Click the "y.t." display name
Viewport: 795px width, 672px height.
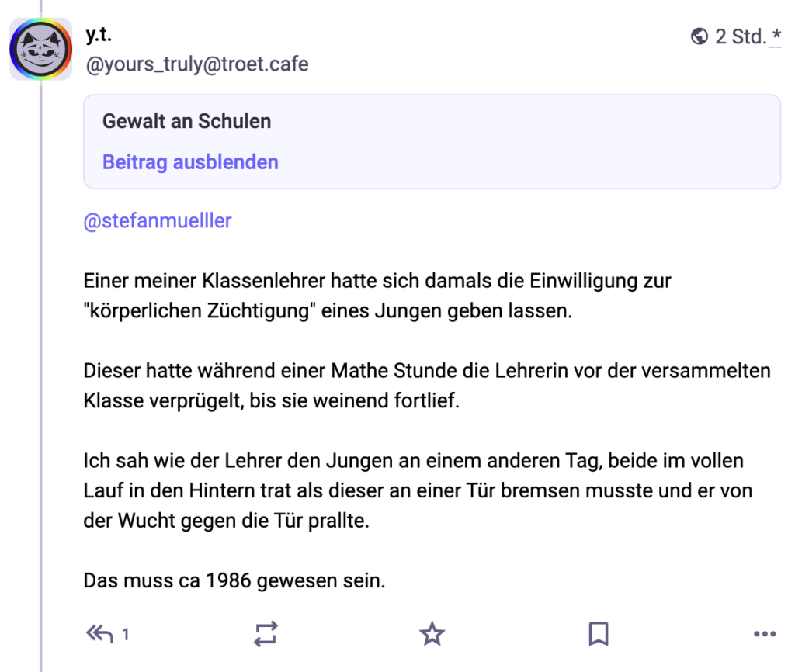pos(99,35)
